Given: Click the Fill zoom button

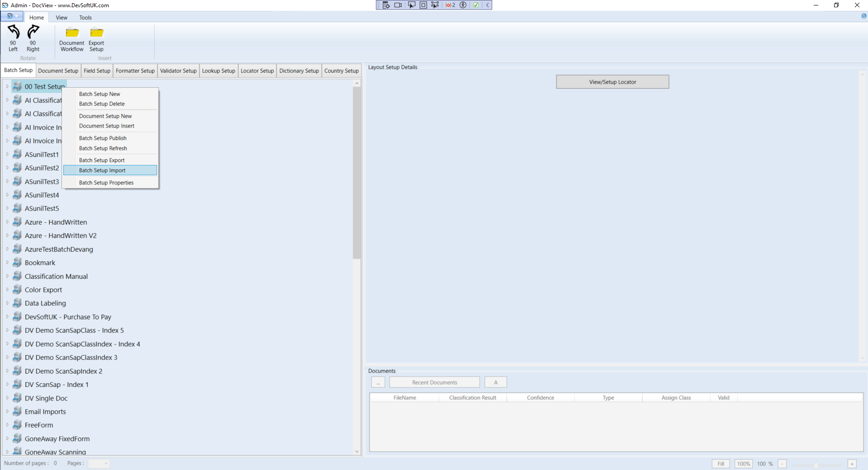Looking at the screenshot, I should point(721,464).
